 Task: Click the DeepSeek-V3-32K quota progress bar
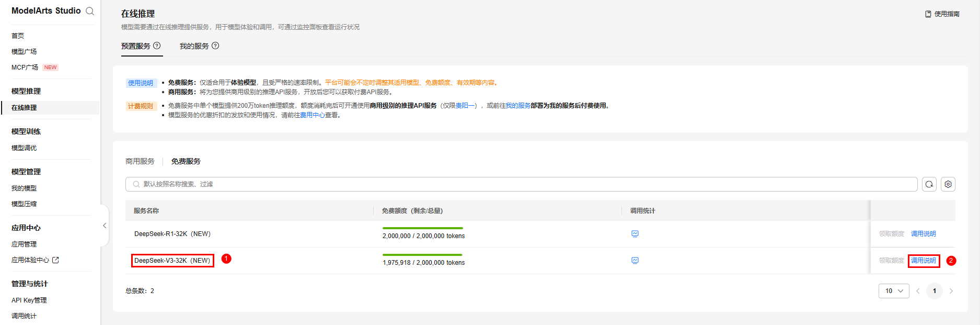coord(423,255)
